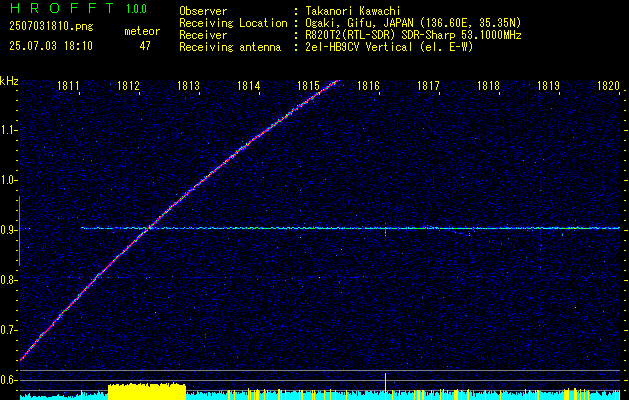Click the observer name Takanori Kawachi
The height and width of the screenshot is (400, 629).
(352, 11)
